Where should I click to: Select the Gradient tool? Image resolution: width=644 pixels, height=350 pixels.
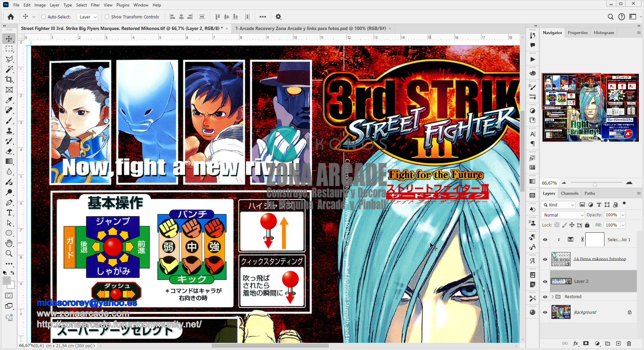tap(9, 161)
